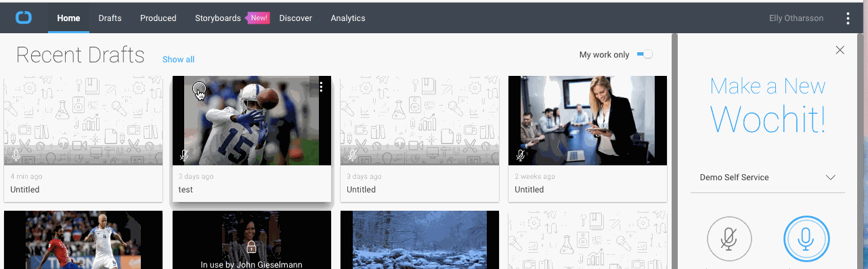Open the three-dot options on the test draft

click(x=321, y=87)
